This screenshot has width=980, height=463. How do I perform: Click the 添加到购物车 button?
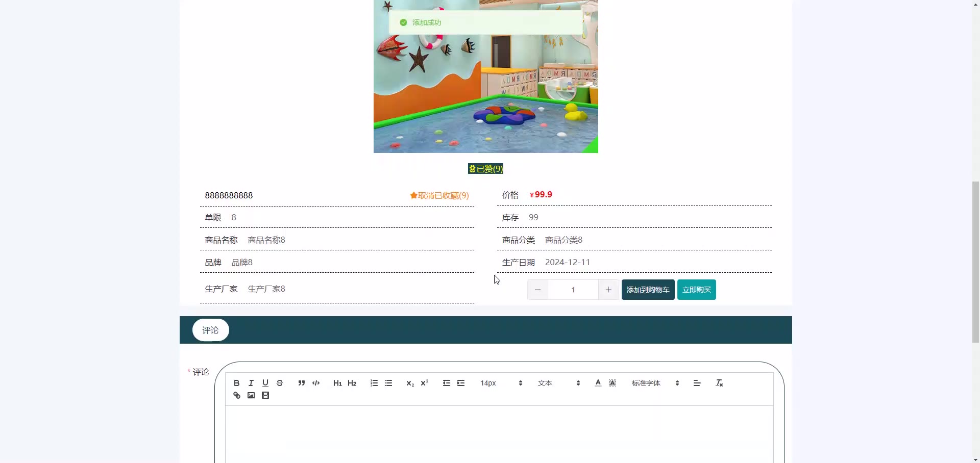648,290
